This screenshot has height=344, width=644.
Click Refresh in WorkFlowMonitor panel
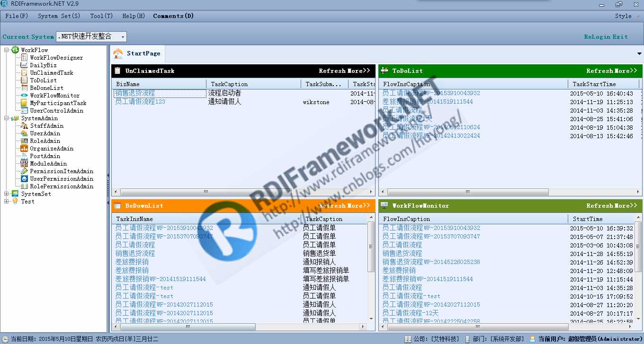coord(599,206)
